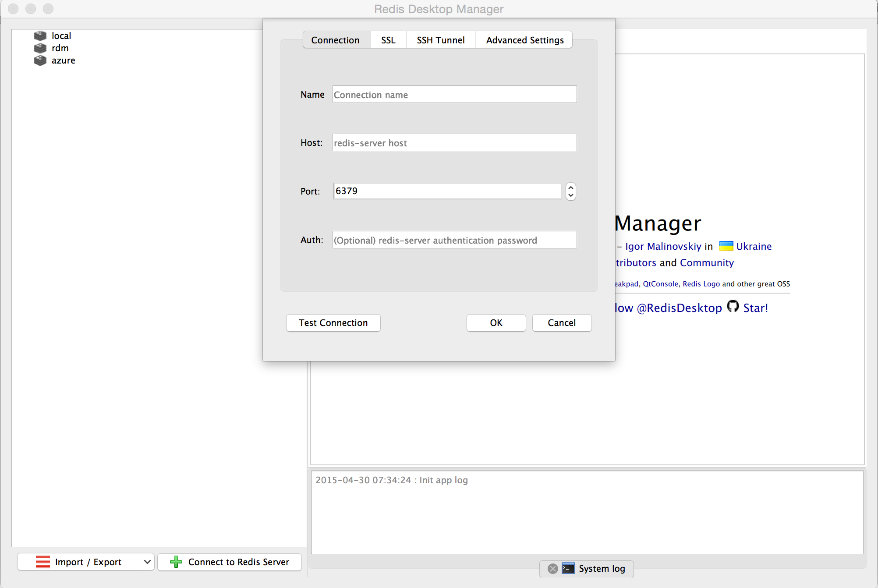Focus the Auth password input field

click(454, 240)
